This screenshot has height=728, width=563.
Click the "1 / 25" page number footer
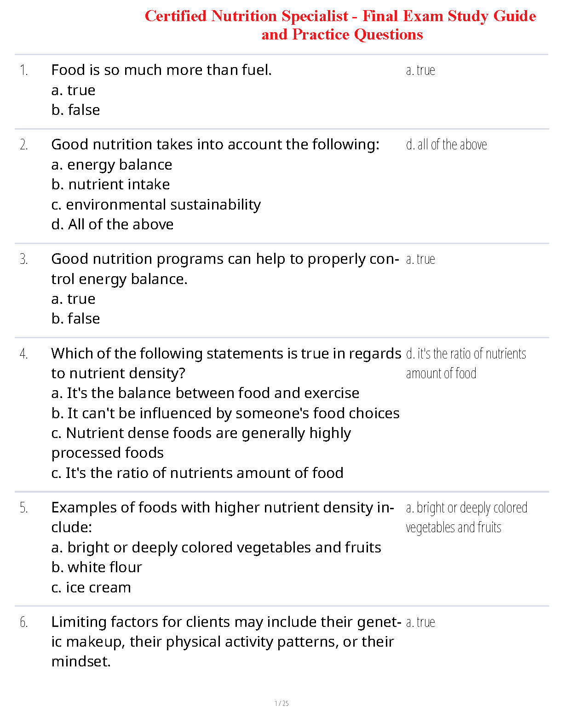[281, 703]
